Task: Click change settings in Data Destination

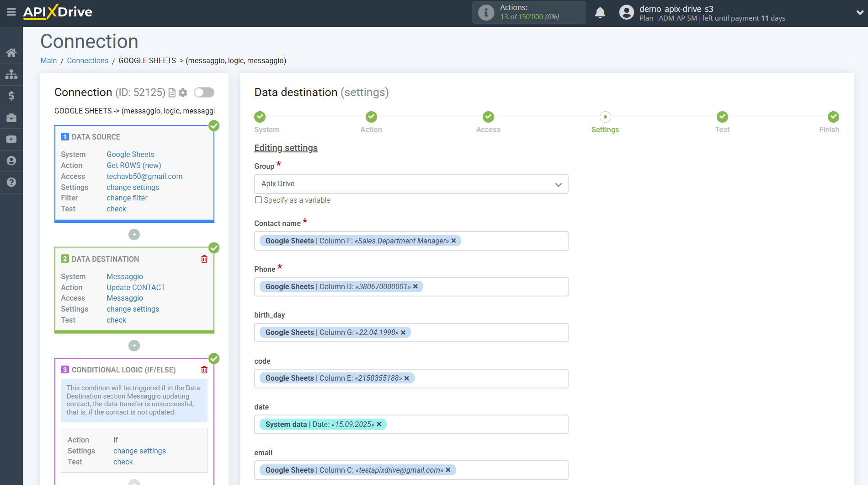Action: (133, 309)
